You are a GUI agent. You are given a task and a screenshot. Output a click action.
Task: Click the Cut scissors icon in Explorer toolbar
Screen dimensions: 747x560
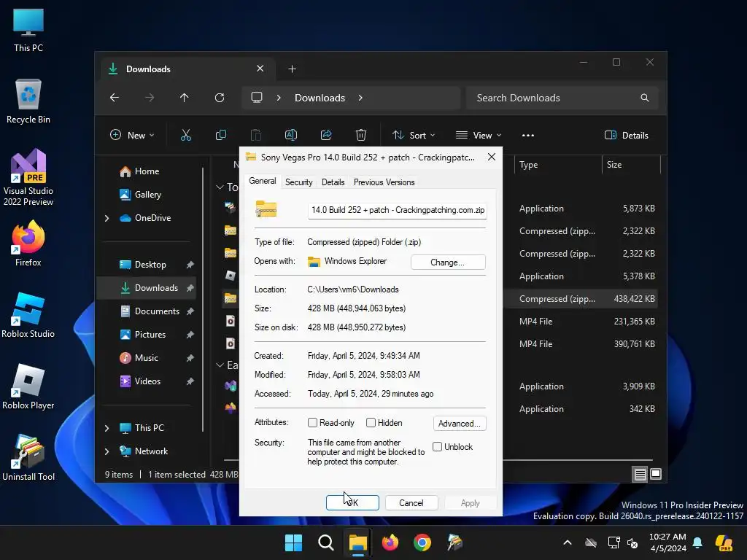(186, 135)
